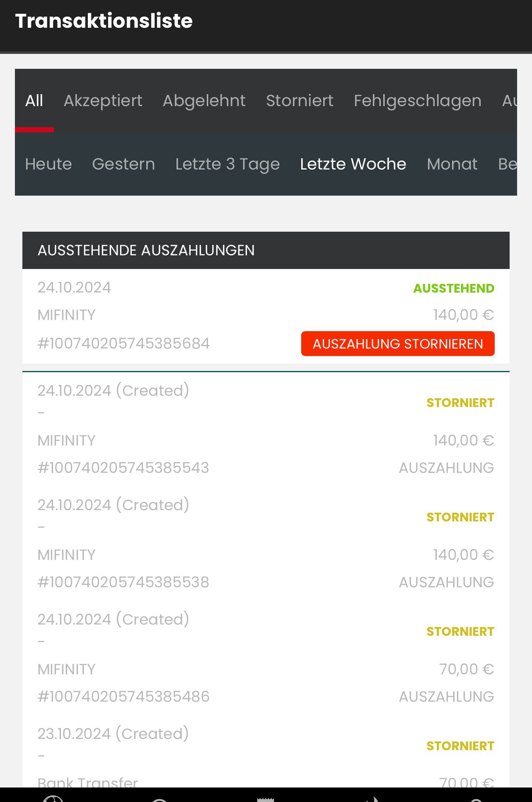Switch to the Akzeptiert tab

[x=103, y=101]
